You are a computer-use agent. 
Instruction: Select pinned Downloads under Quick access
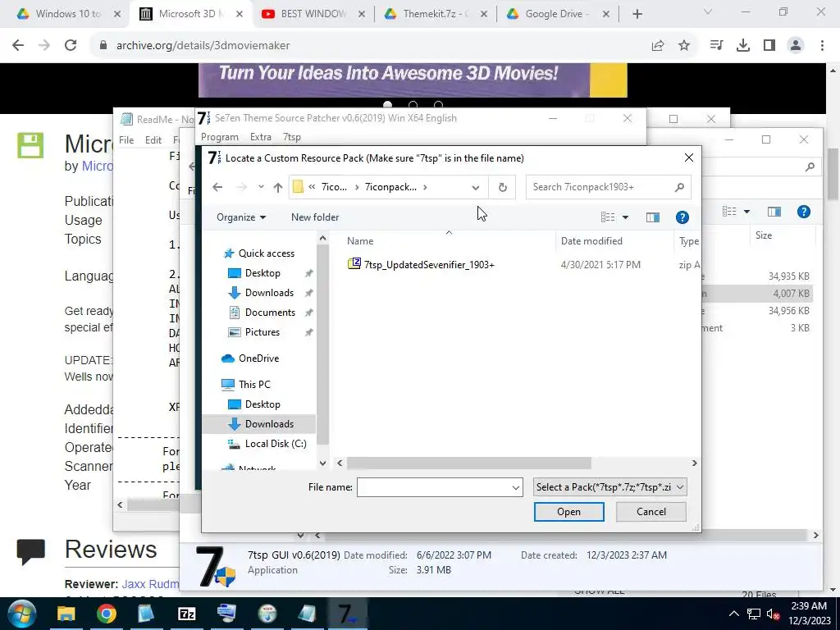click(x=269, y=293)
